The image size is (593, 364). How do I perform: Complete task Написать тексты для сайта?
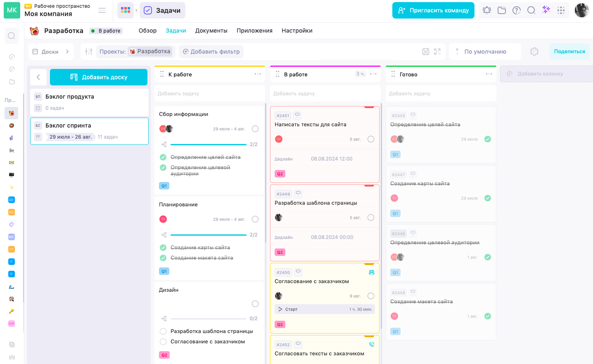371,139
